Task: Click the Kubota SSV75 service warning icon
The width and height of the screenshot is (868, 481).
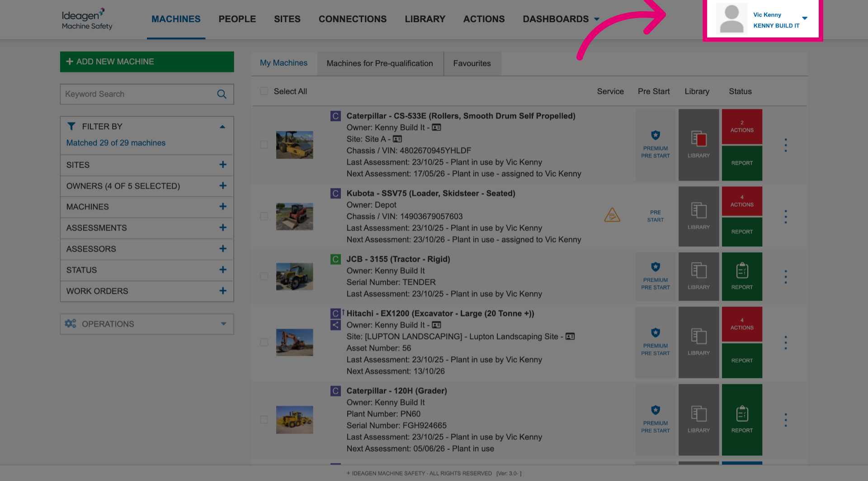Action: click(612, 215)
